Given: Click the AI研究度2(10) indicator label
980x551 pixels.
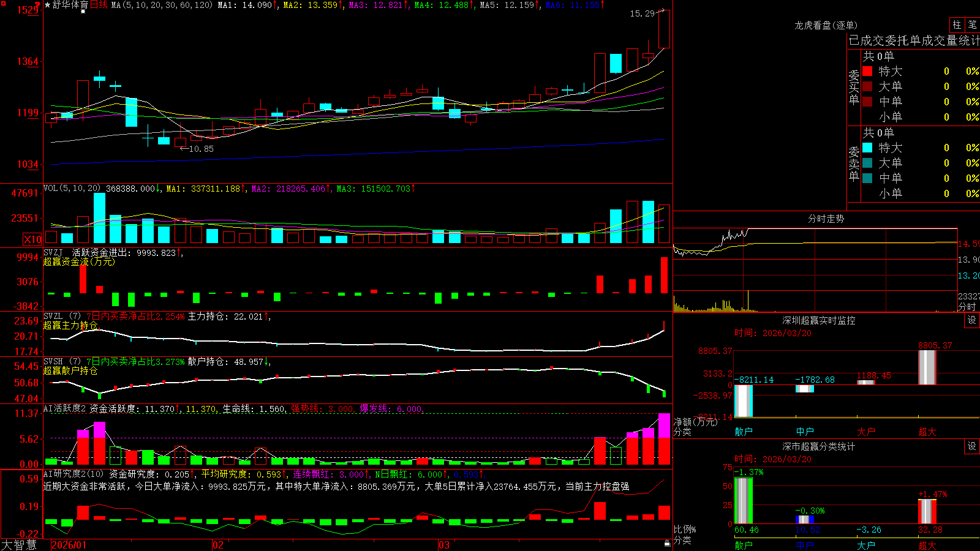Looking at the screenshot, I should pos(73,474).
